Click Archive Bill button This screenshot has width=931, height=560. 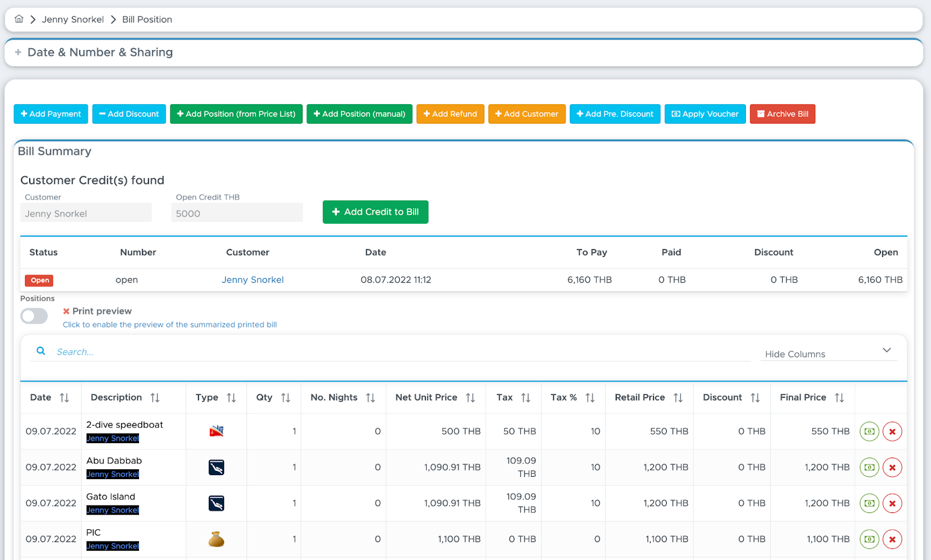click(x=783, y=114)
